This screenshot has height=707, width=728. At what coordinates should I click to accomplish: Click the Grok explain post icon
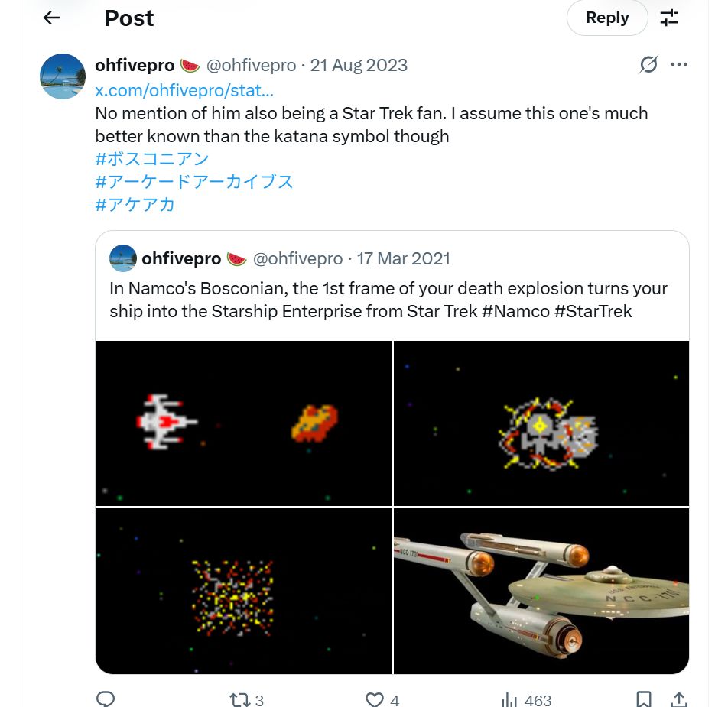click(648, 65)
